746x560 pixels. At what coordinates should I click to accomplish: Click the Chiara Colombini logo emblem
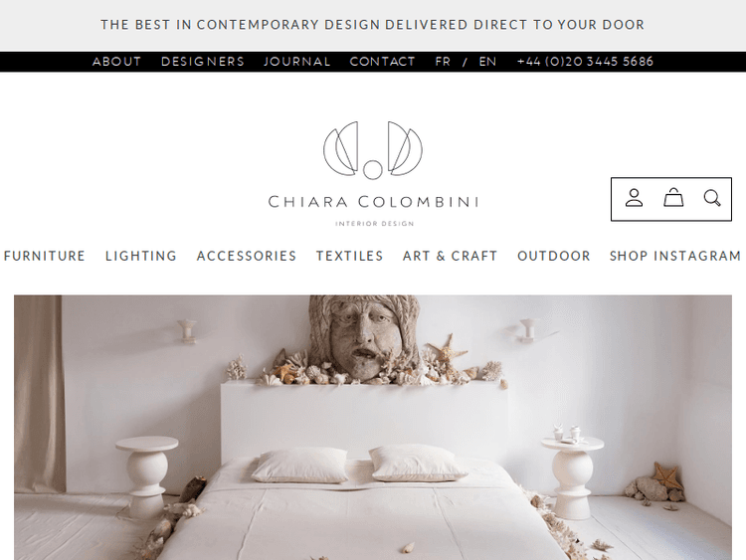click(x=373, y=150)
